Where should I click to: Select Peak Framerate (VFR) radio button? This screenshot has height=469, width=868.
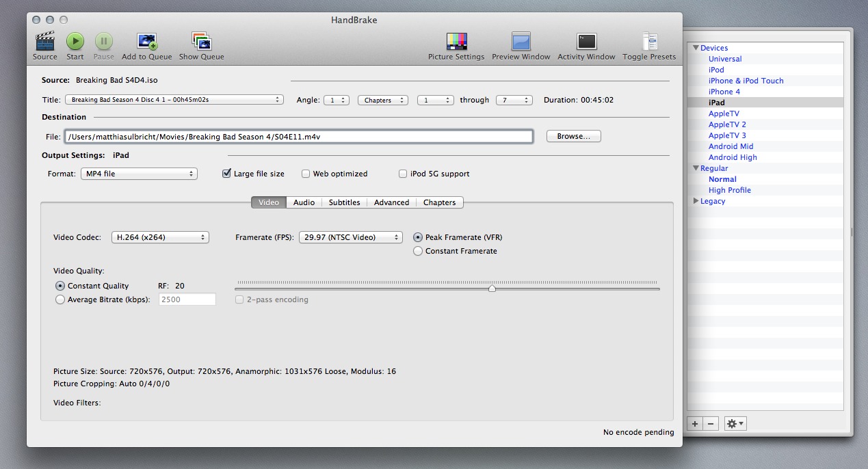[x=418, y=237]
